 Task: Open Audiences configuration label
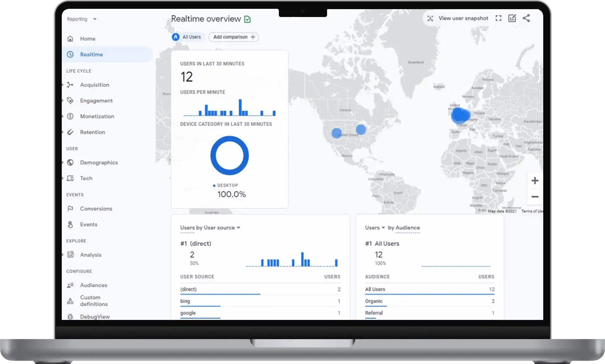(94, 285)
